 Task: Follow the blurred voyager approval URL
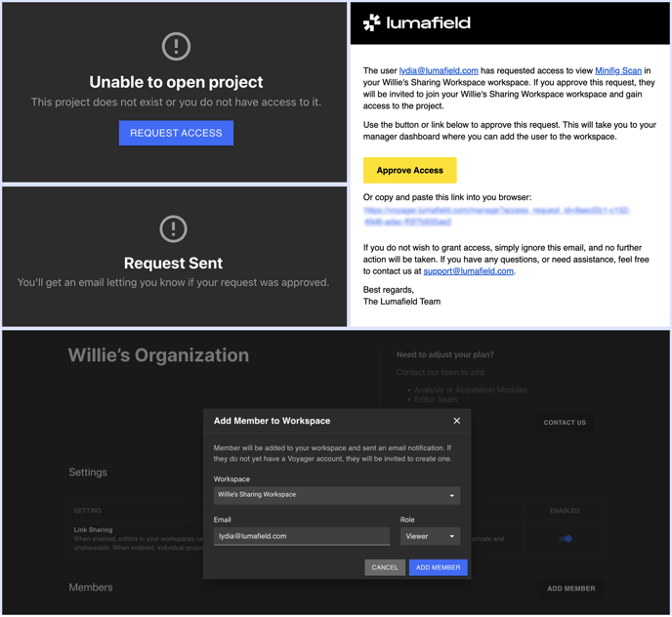tap(496, 216)
